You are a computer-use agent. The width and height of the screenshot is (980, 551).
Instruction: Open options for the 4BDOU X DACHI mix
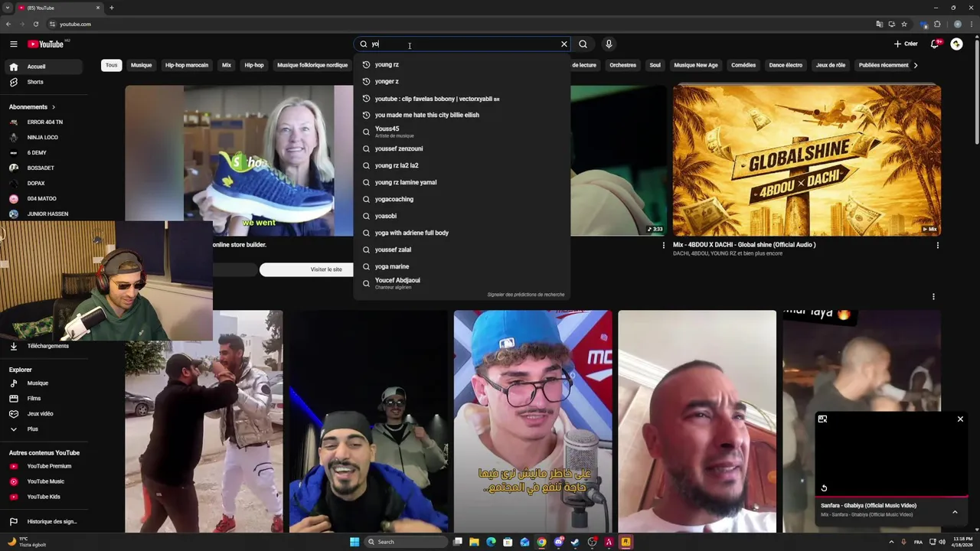tap(937, 246)
